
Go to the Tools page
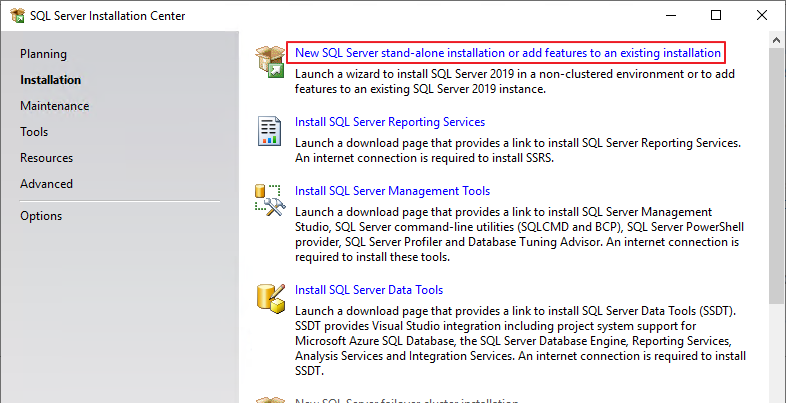(34, 132)
